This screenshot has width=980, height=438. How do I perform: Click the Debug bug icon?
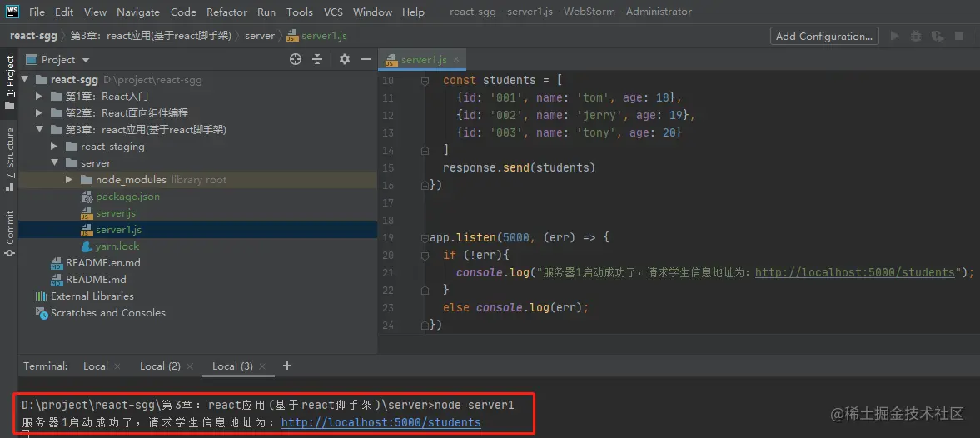click(916, 37)
